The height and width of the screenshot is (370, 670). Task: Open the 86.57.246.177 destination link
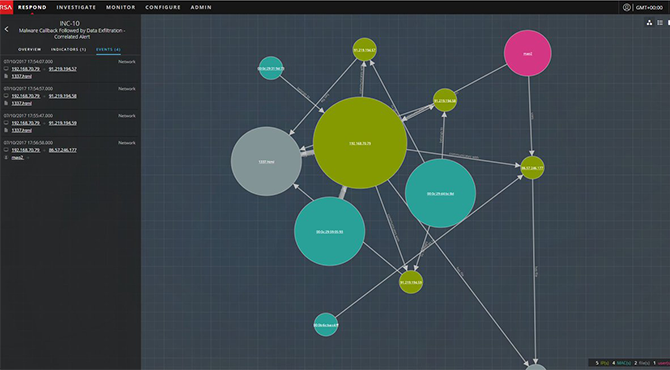coord(63,150)
